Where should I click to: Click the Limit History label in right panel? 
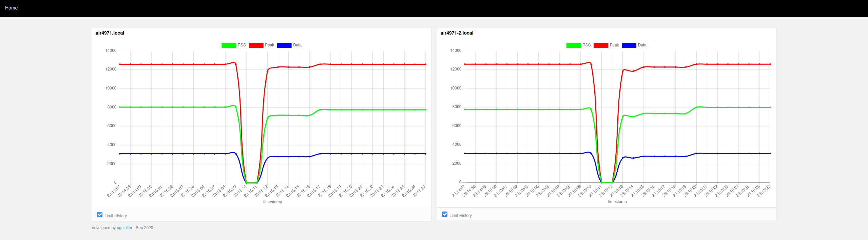click(x=461, y=216)
